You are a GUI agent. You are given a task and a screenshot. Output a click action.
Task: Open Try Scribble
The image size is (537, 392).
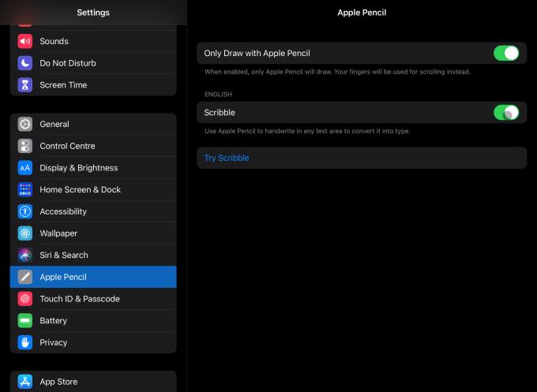point(362,158)
